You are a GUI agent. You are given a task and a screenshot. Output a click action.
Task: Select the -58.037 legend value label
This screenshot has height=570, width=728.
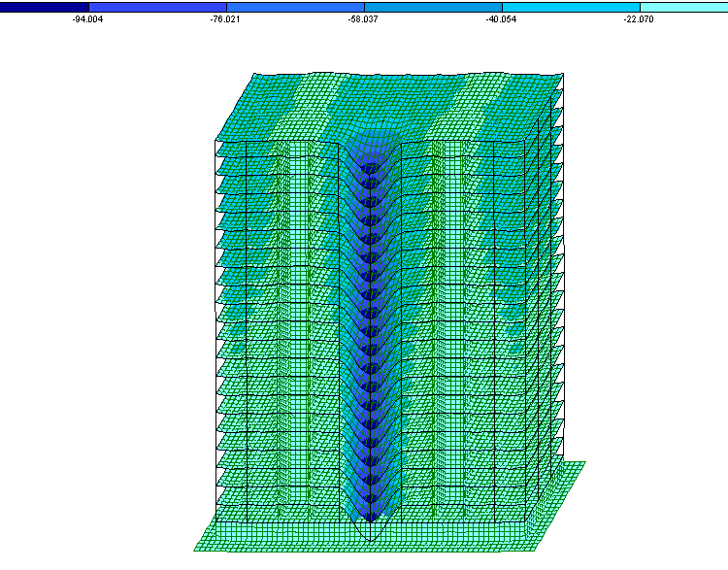tap(364, 19)
